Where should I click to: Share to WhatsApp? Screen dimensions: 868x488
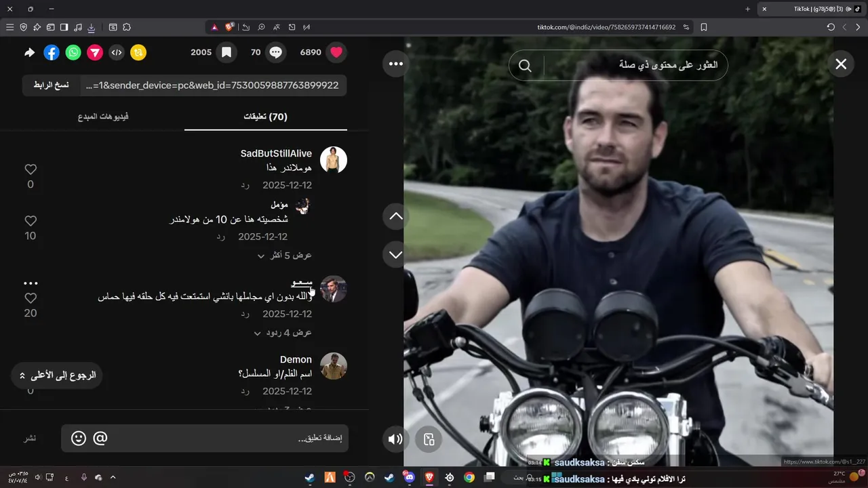click(x=73, y=52)
